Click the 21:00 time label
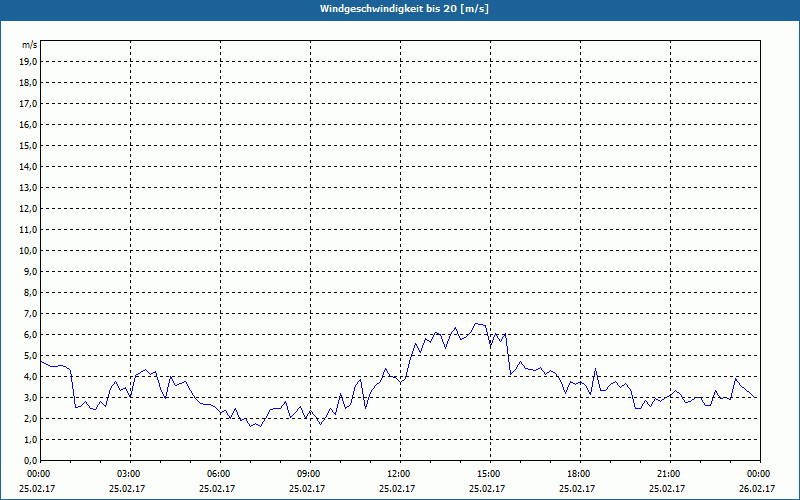The image size is (800, 500). click(x=669, y=474)
